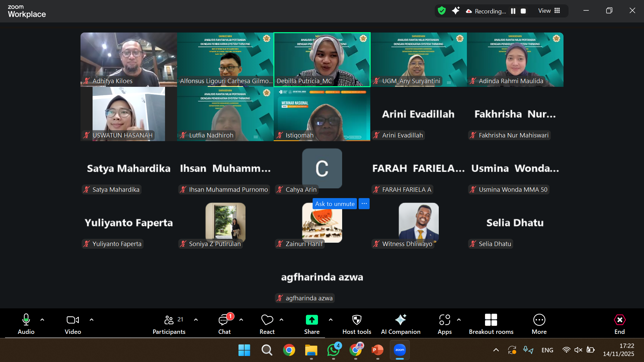
Task: Open the Apps icon
Action: click(x=444, y=320)
